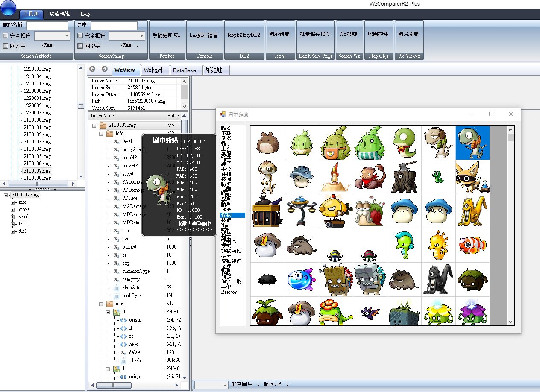Expand the hit1 node in lower-left tree

pos(13,224)
